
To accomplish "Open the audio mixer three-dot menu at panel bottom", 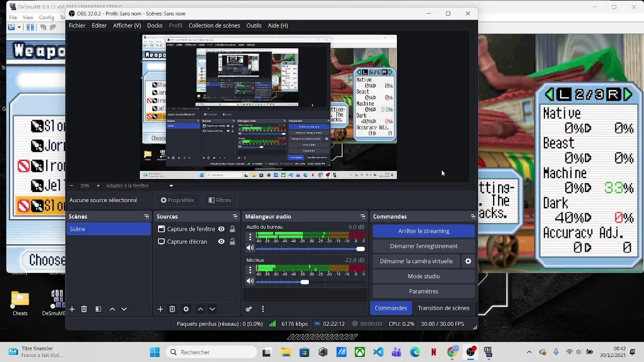I will [x=263, y=309].
